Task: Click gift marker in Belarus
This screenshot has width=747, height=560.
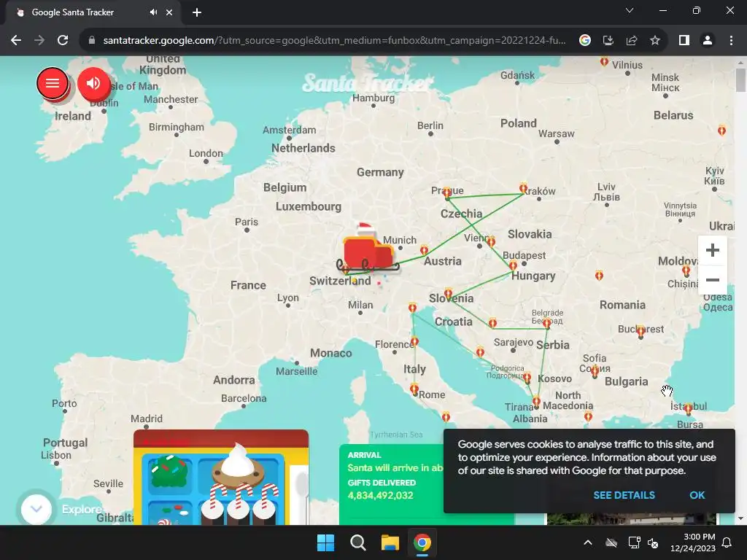Action: pyautogui.click(x=721, y=130)
